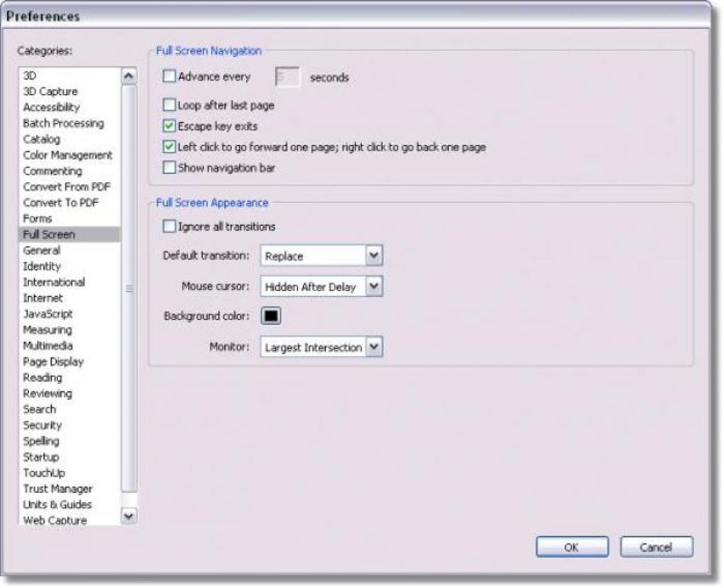Viewport: 724px width, 588px height.
Task: Select the Units & Guides category
Action: click(70, 505)
